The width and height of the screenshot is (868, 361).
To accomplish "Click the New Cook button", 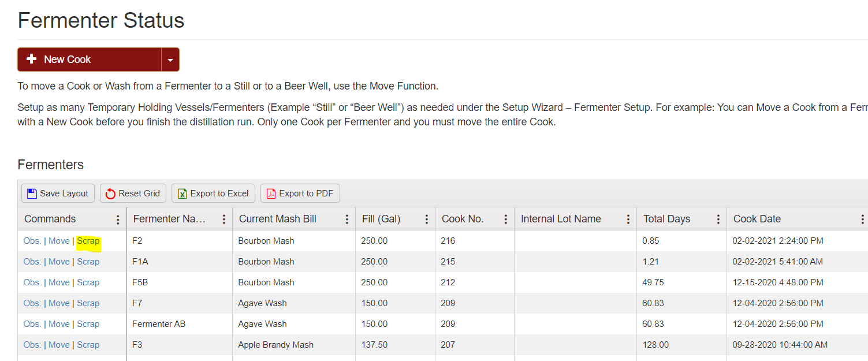I will [x=90, y=59].
